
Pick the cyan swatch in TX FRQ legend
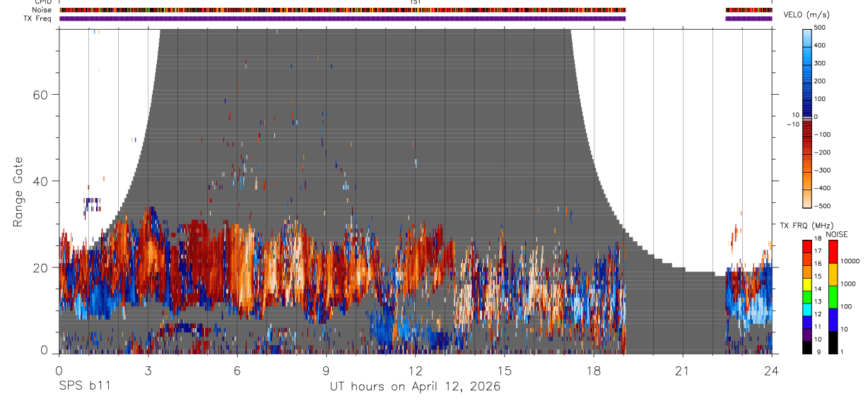click(x=807, y=309)
